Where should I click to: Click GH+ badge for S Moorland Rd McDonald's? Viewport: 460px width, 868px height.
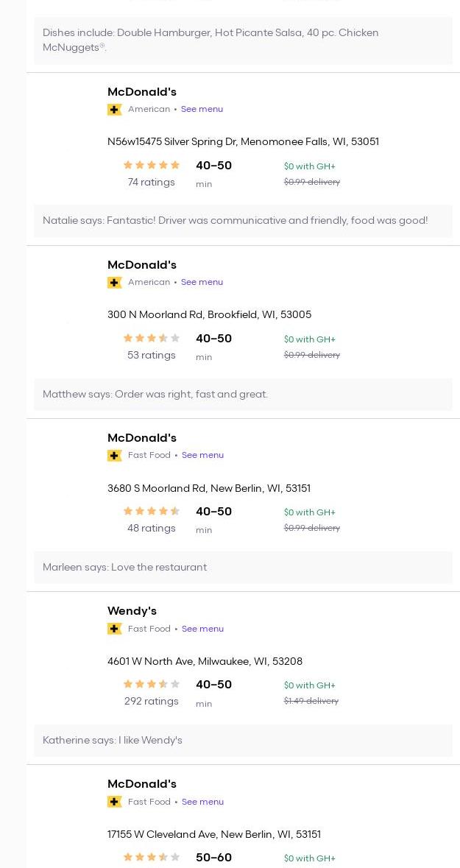coord(114,456)
